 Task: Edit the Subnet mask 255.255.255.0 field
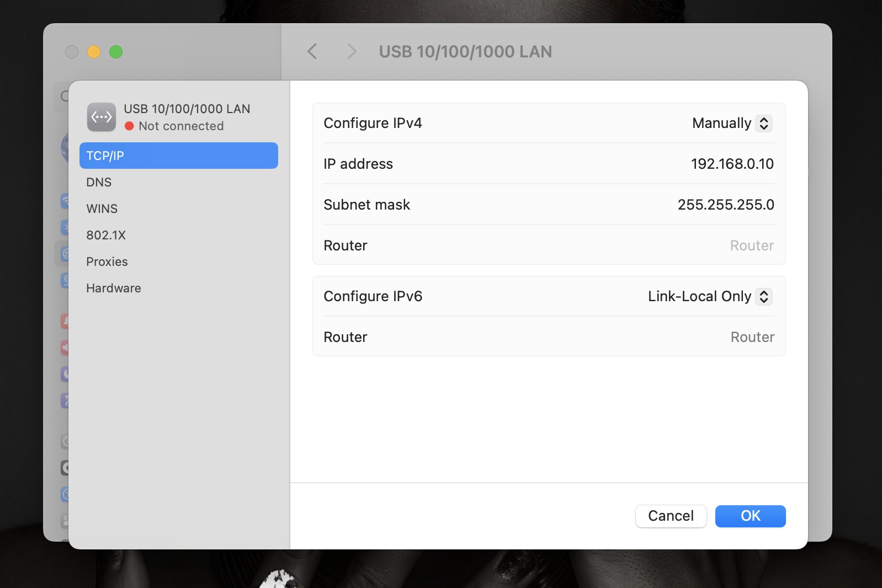[725, 205]
